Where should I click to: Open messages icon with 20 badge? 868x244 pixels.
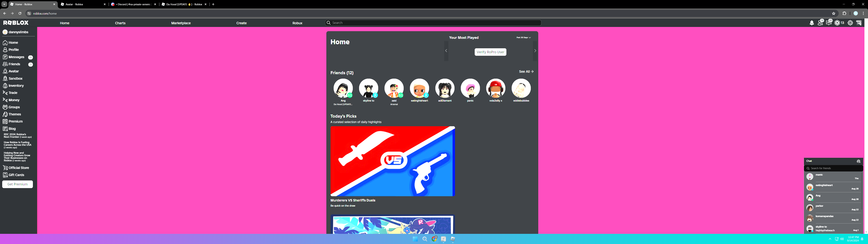tap(828, 23)
